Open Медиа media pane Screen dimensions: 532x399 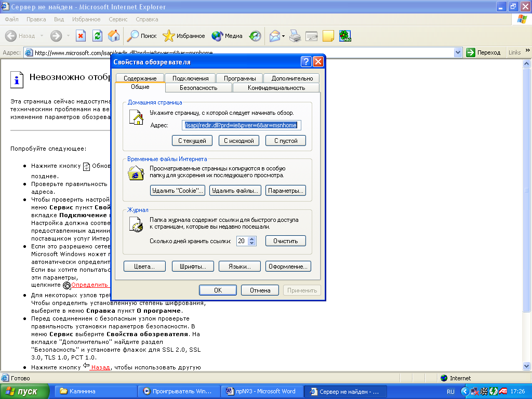tap(227, 36)
